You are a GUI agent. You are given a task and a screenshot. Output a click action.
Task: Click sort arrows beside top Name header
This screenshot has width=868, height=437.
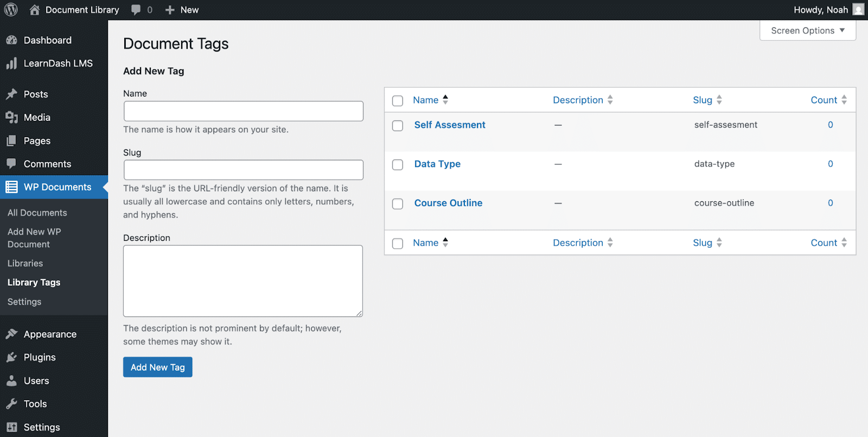(x=445, y=100)
